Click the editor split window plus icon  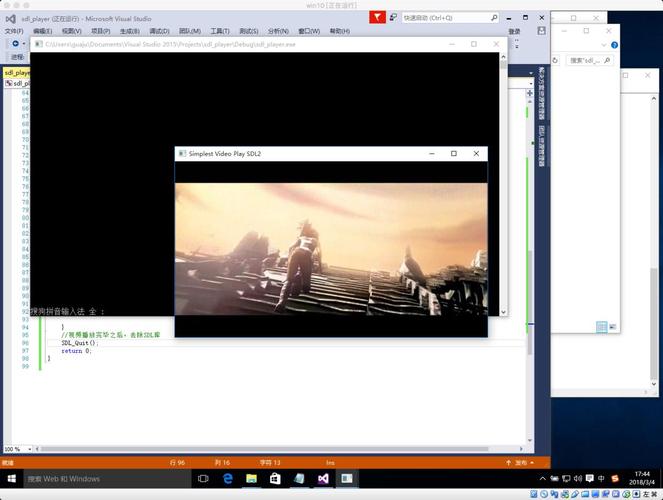click(x=530, y=93)
